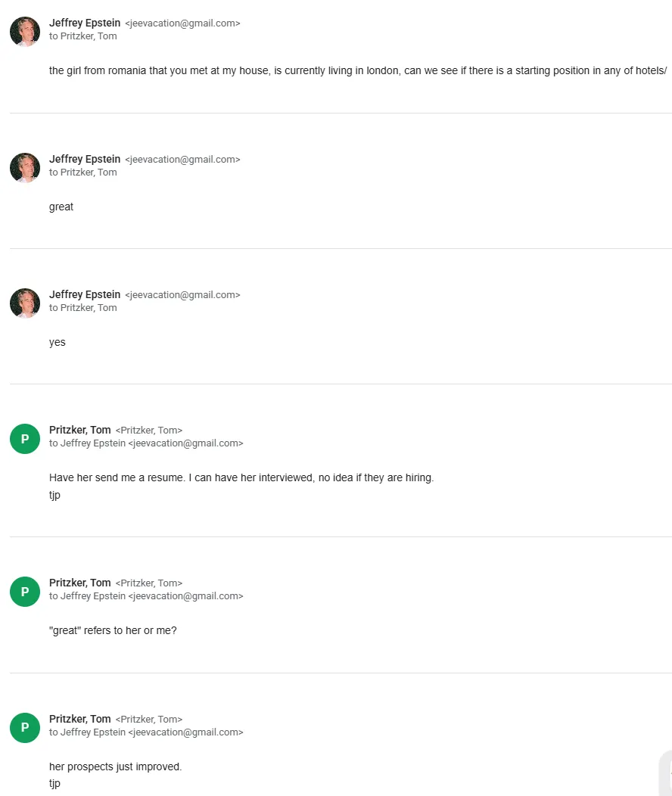
Task: Click the green P avatar on the resume message
Action: 25,439
